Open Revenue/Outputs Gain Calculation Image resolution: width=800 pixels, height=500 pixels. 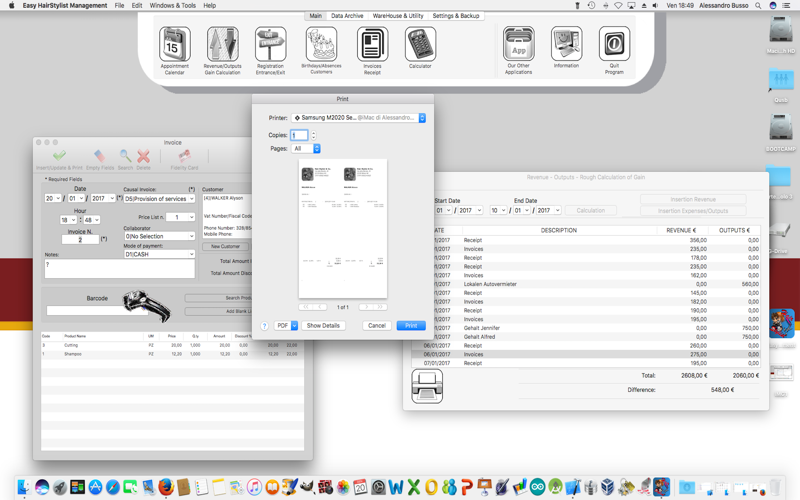tap(222, 44)
